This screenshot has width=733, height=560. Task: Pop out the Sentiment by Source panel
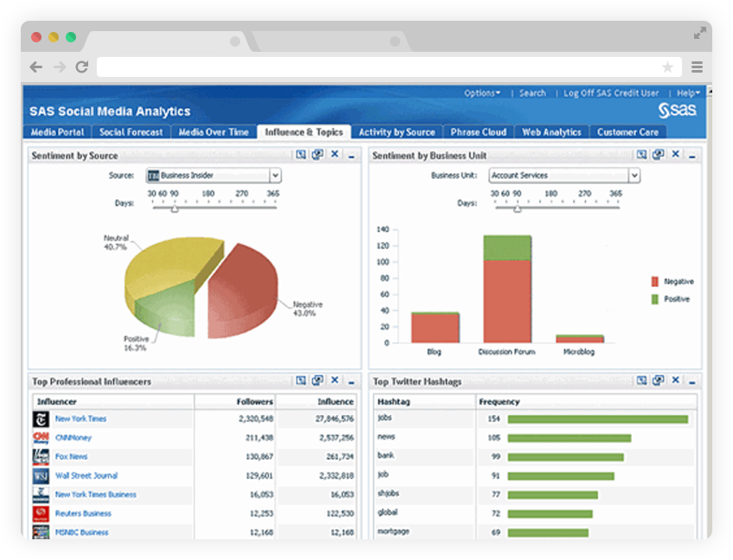(x=317, y=154)
